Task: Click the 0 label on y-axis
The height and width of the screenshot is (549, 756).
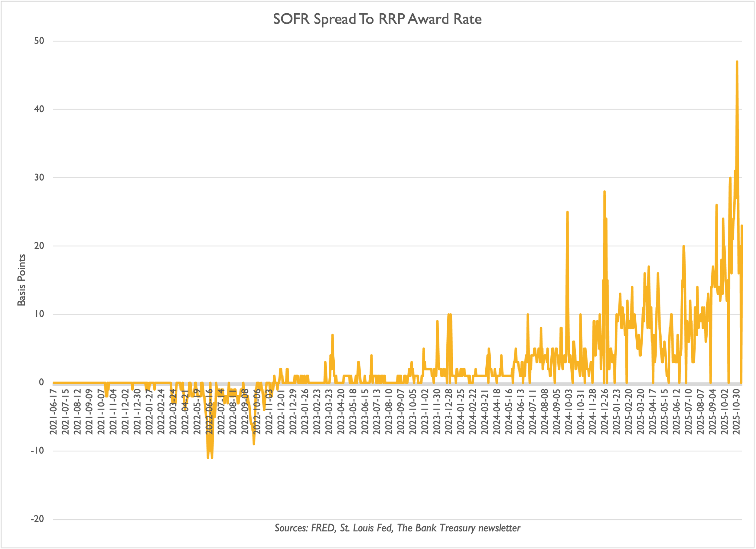Action: [x=41, y=382]
